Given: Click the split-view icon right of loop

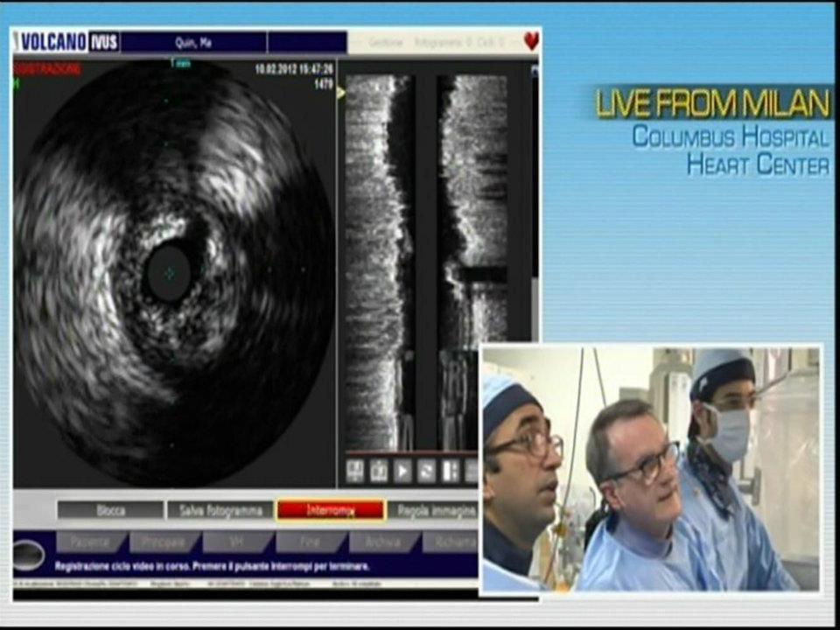Looking at the screenshot, I should 450,471.
